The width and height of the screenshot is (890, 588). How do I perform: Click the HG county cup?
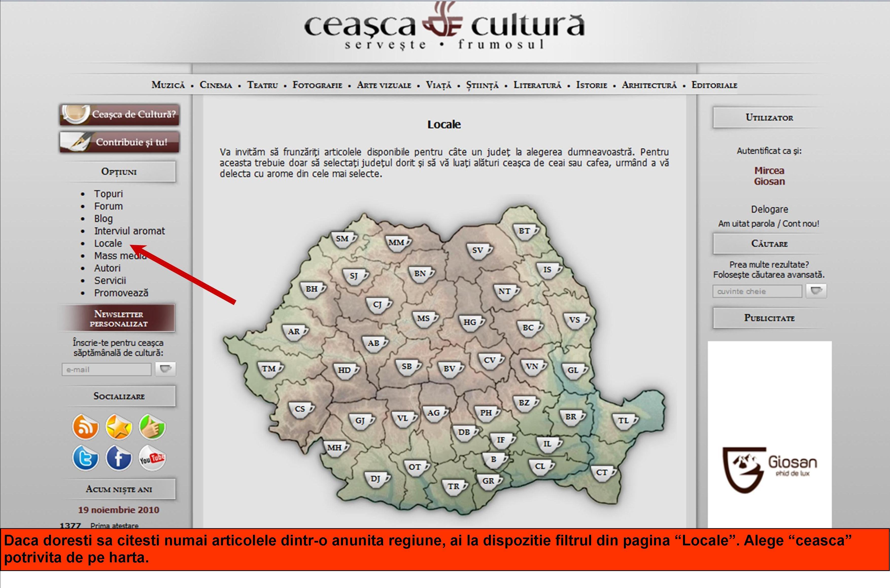coord(472,323)
